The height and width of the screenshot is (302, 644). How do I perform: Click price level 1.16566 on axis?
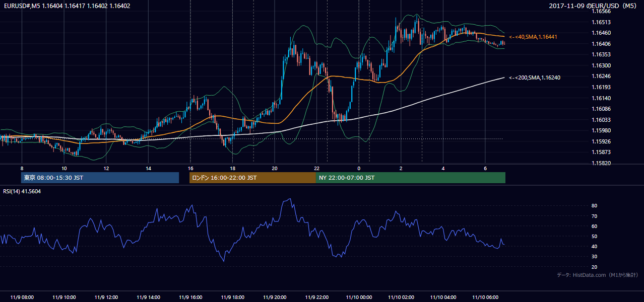coord(601,11)
